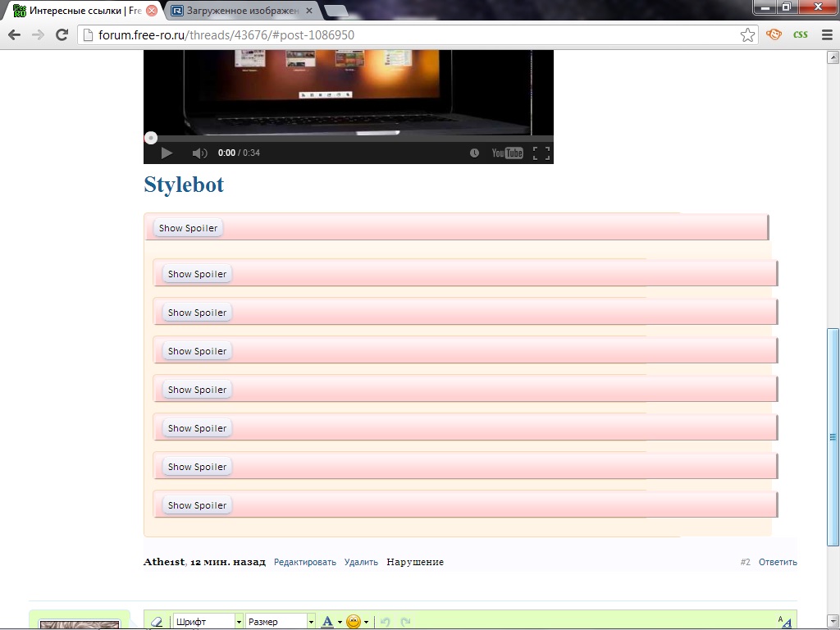
Task: Reload the forum page
Action: [x=62, y=34]
